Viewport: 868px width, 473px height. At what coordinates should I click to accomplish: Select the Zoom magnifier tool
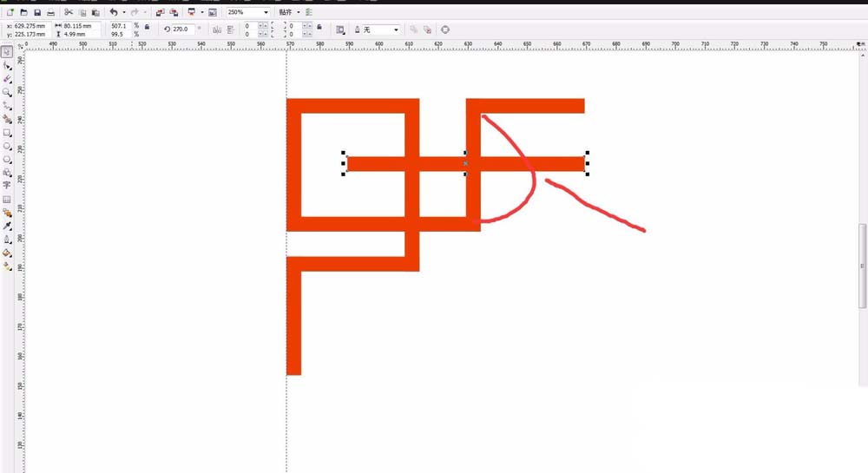[x=7, y=92]
